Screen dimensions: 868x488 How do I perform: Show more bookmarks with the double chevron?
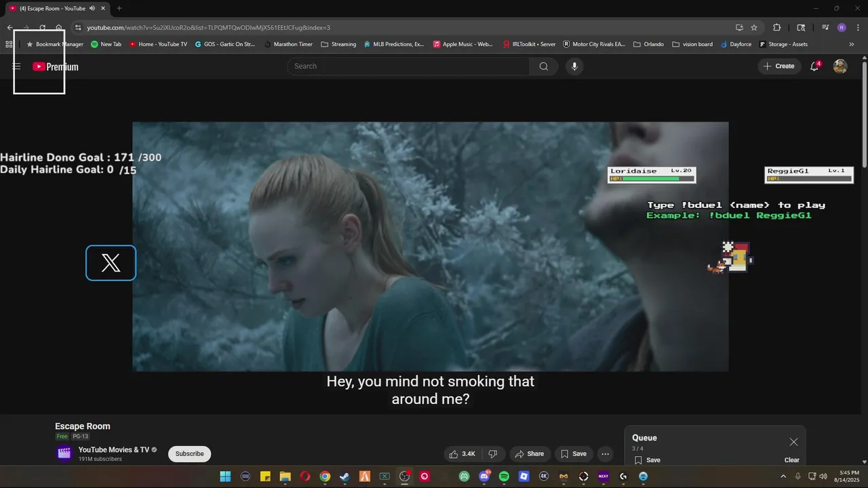tap(852, 44)
